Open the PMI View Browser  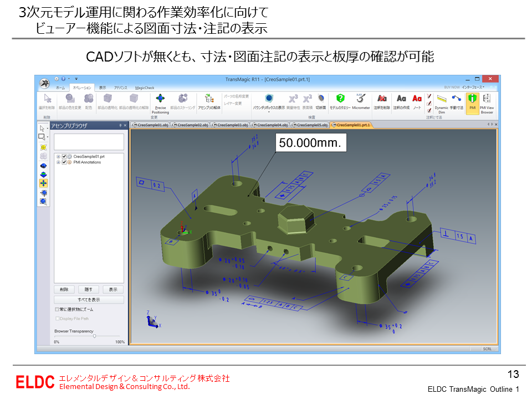(487, 104)
